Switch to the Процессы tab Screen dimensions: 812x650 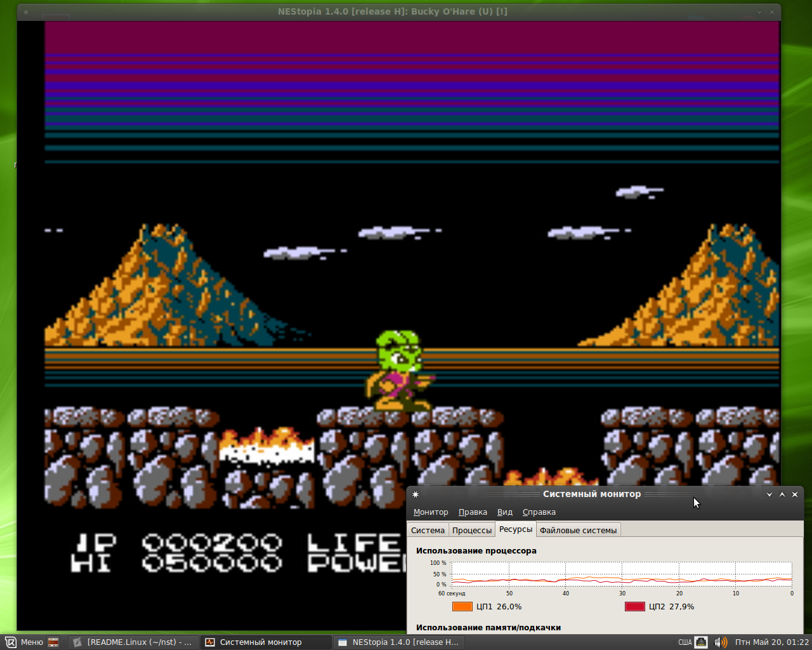click(472, 530)
